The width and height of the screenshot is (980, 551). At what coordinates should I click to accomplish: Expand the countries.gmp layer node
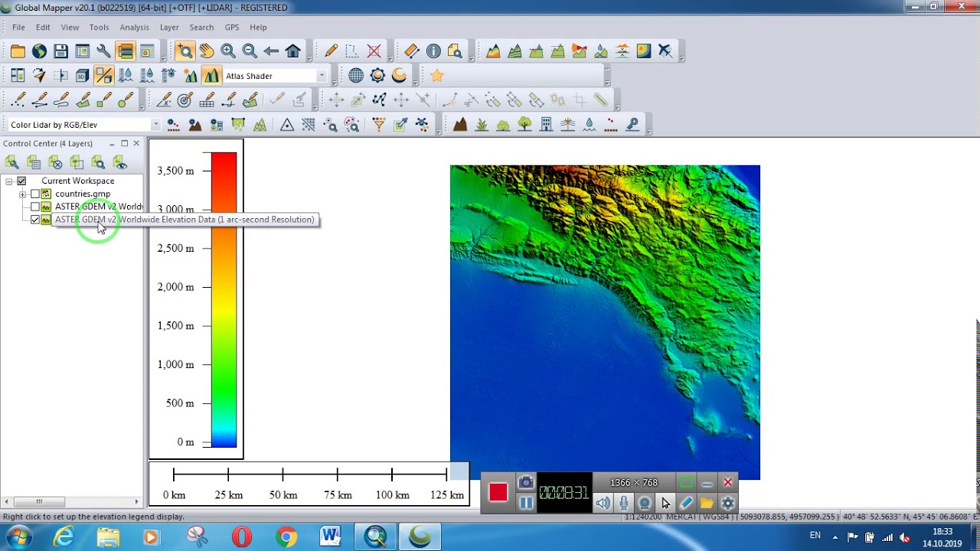pyautogui.click(x=22, y=194)
